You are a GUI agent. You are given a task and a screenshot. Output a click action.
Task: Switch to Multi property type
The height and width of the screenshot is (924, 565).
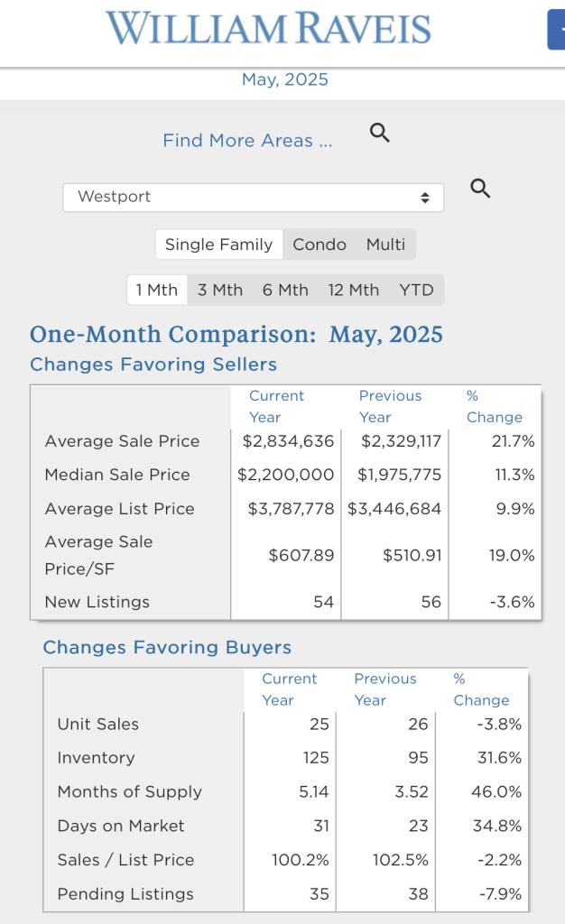[x=385, y=245]
